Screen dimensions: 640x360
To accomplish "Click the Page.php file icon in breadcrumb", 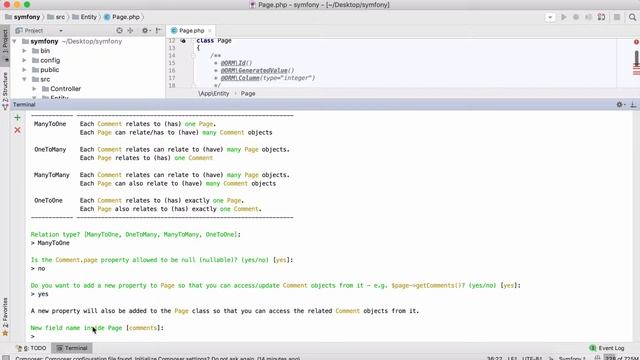I will pyautogui.click(x=107, y=17).
